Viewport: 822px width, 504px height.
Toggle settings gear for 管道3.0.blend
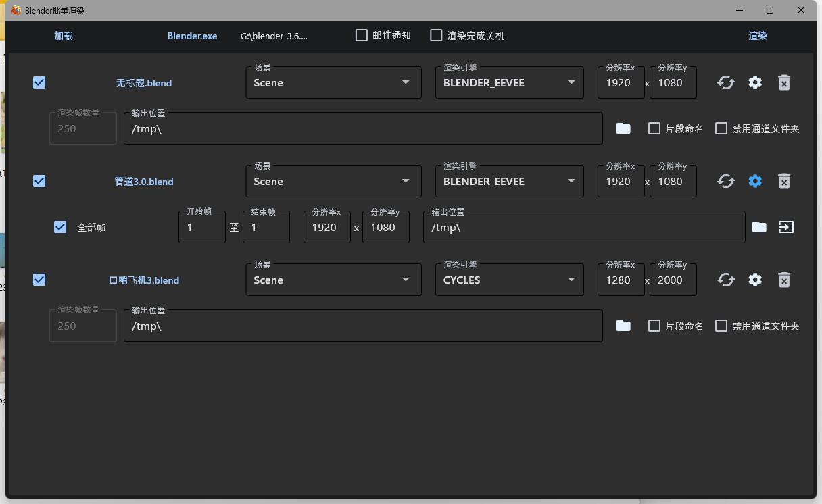755,181
